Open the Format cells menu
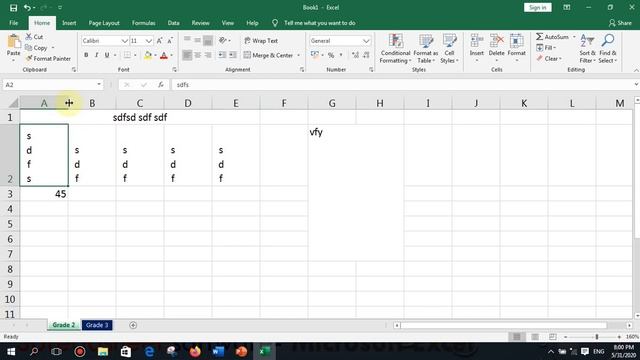This screenshot has width=640, height=360. (x=516, y=49)
